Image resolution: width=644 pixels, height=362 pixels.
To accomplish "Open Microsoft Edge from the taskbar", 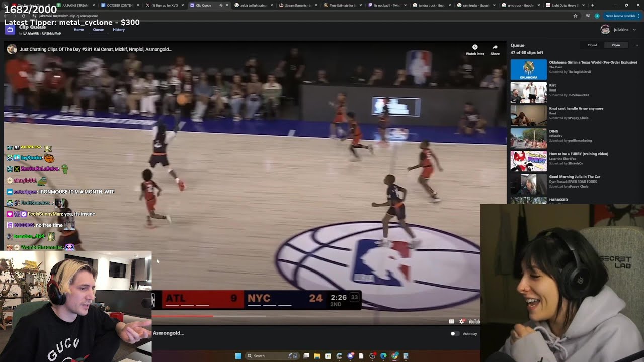I will tap(383, 356).
